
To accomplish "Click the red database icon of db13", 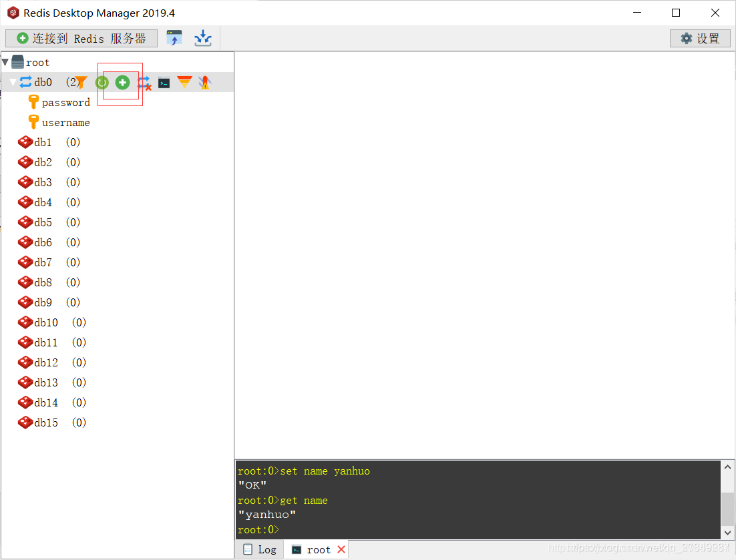I will click(25, 382).
